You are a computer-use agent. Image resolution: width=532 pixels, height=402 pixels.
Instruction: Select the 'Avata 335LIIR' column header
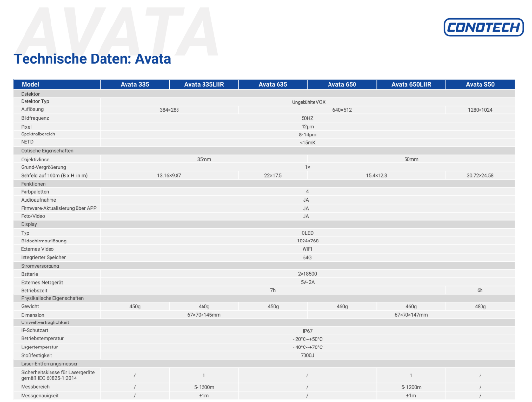(204, 84)
